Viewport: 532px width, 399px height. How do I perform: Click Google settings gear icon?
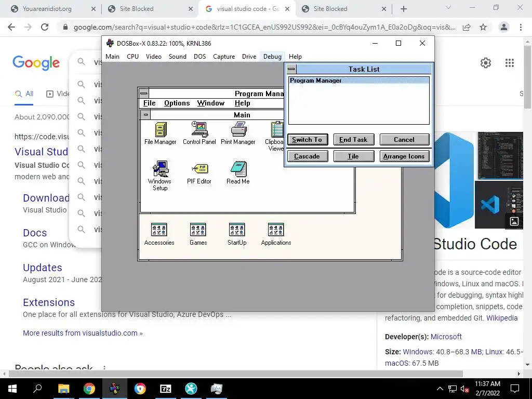(486, 63)
